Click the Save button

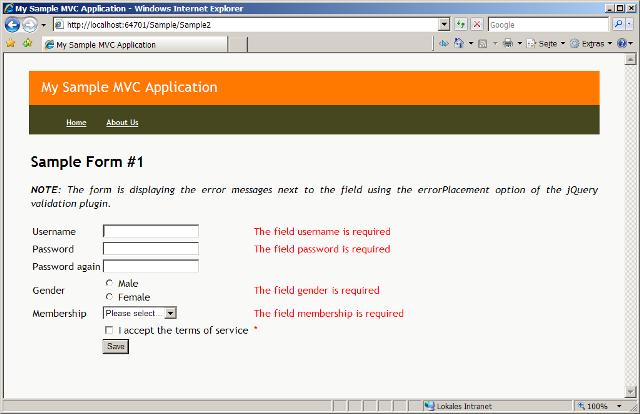116,346
